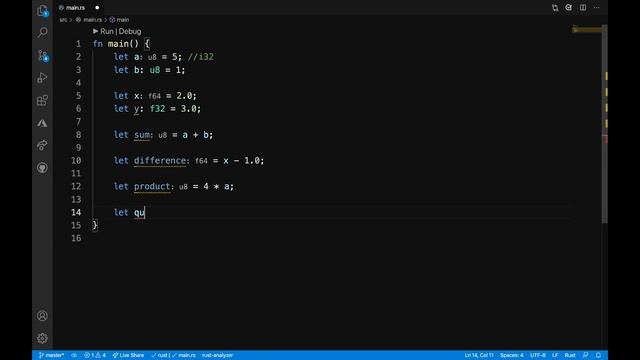Click Ln 14, Col 11 cursor position

coord(479,355)
